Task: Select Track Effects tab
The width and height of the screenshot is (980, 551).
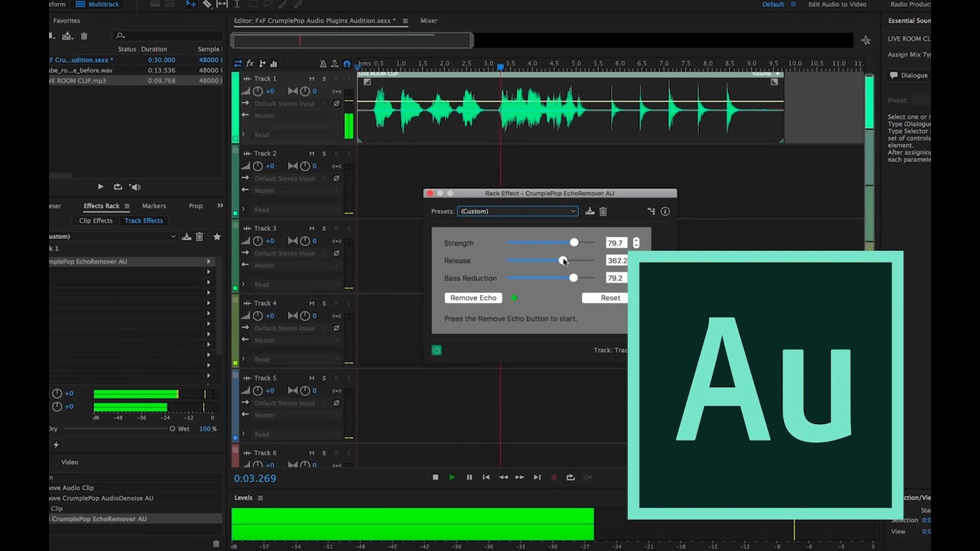Action: click(x=144, y=220)
